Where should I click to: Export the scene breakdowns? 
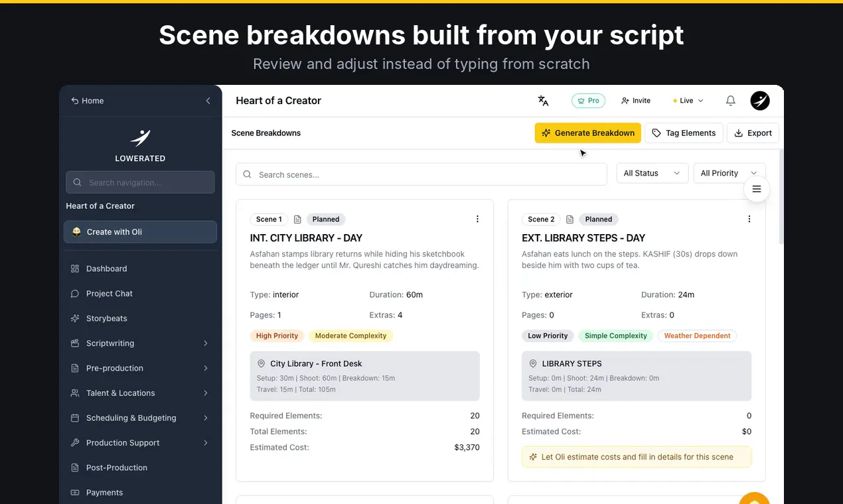pyautogui.click(x=753, y=133)
